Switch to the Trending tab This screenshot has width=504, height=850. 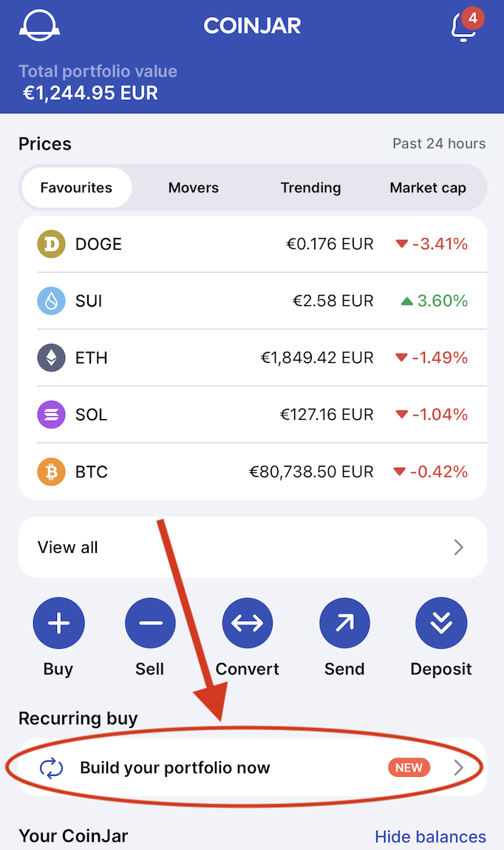click(310, 188)
